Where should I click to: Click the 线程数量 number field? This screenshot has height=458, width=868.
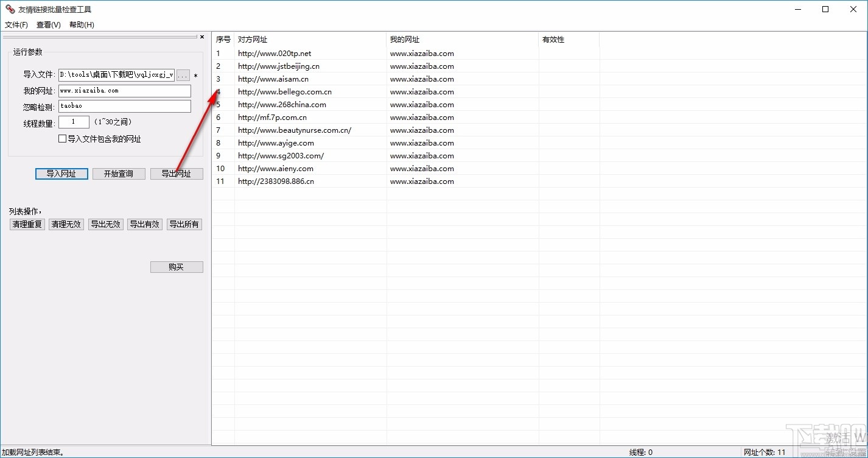click(74, 122)
